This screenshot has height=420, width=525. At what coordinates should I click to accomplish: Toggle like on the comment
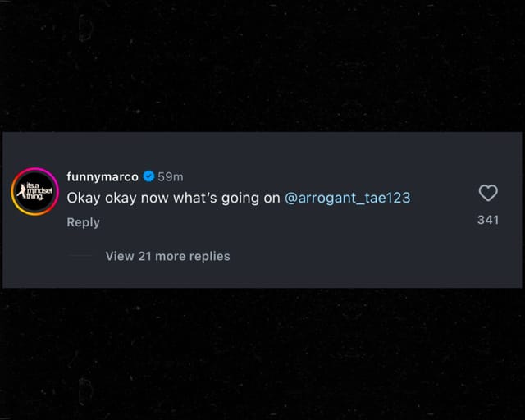pyautogui.click(x=488, y=193)
